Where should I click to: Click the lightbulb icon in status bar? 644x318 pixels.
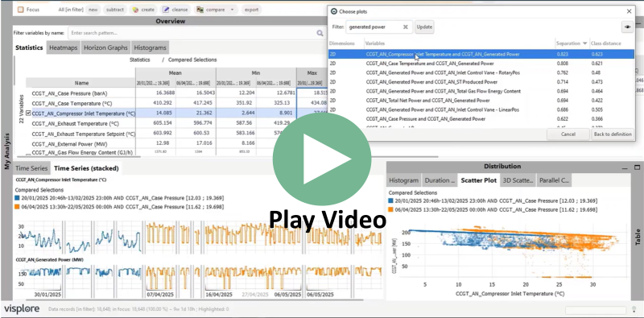634,309
